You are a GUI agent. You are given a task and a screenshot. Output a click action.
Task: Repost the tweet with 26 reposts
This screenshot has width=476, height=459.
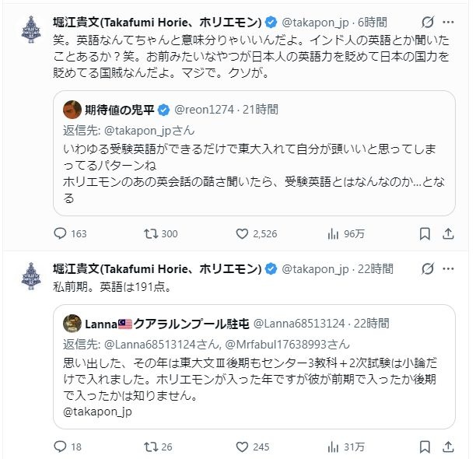[x=152, y=447]
